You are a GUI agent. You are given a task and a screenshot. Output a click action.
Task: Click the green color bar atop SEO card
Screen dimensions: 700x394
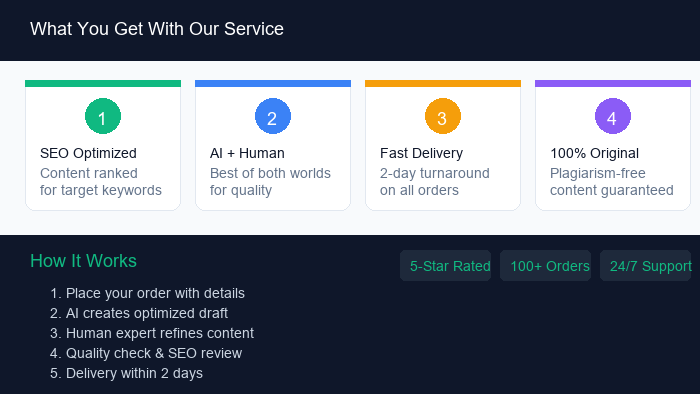click(103, 83)
